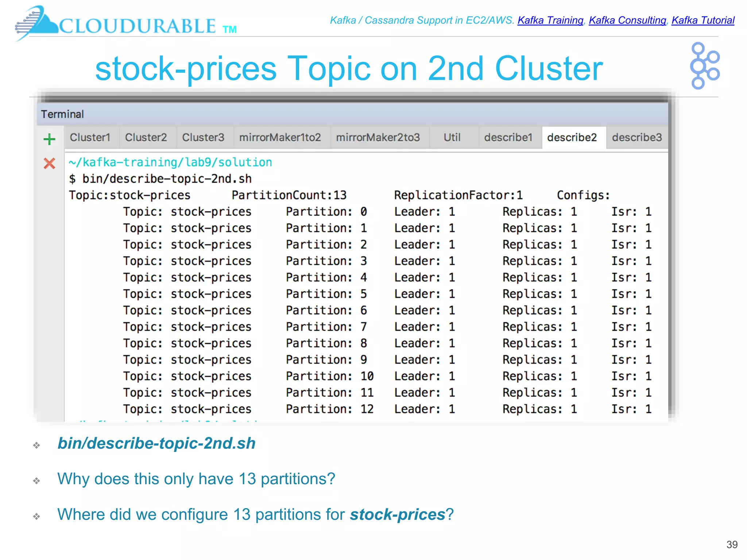Click the green plus new session icon

(49, 139)
